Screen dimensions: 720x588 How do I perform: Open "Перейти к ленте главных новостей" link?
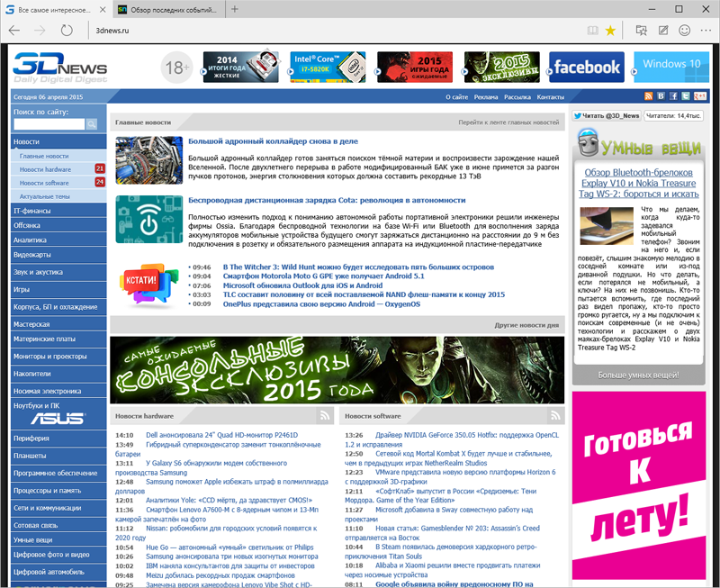(508, 122)
